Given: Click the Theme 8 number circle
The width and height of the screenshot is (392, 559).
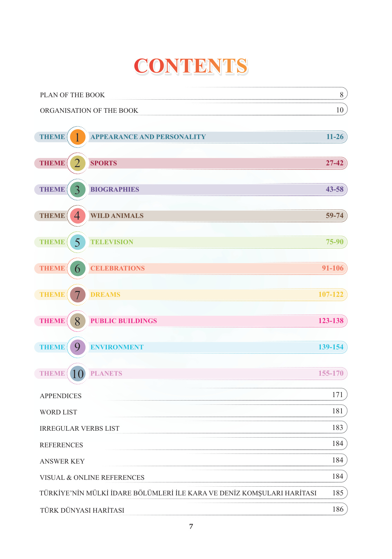Looking at the screenshot, I should (77, 321).
